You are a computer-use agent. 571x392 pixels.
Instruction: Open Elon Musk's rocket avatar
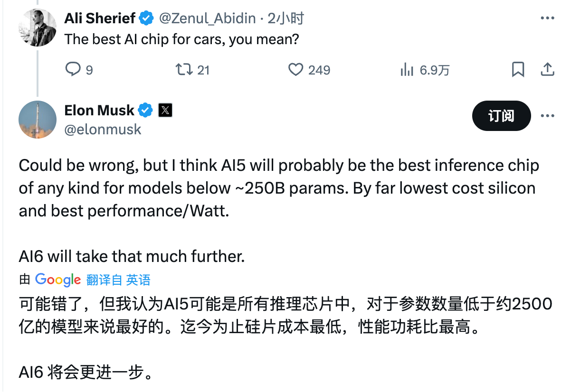tap(37, 120)
